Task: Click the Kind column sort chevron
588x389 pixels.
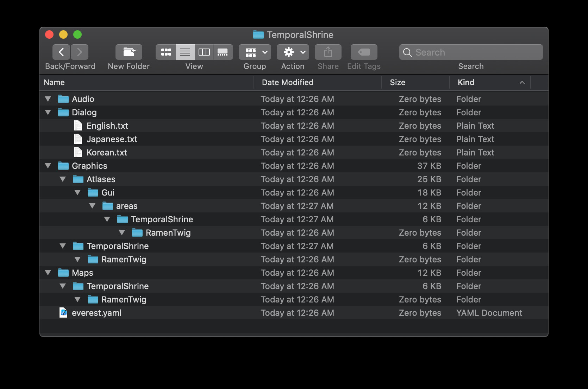Action: click(x=522, y=82)
